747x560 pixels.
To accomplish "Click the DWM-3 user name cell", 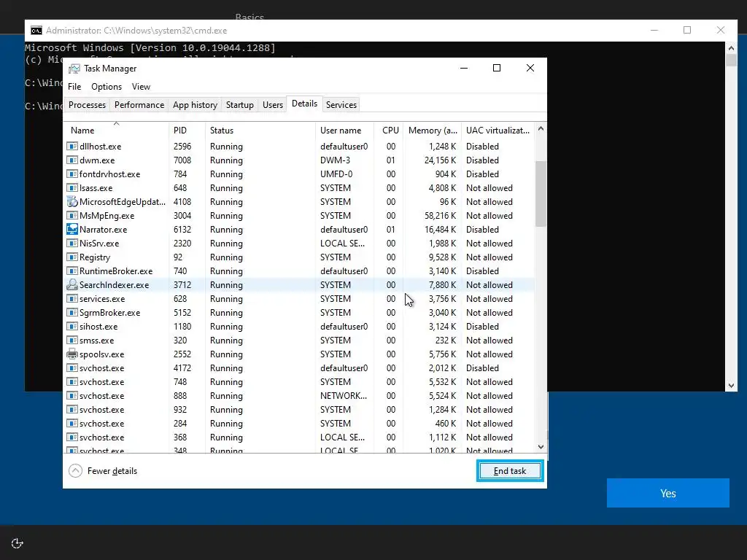I will click(335, 160).
